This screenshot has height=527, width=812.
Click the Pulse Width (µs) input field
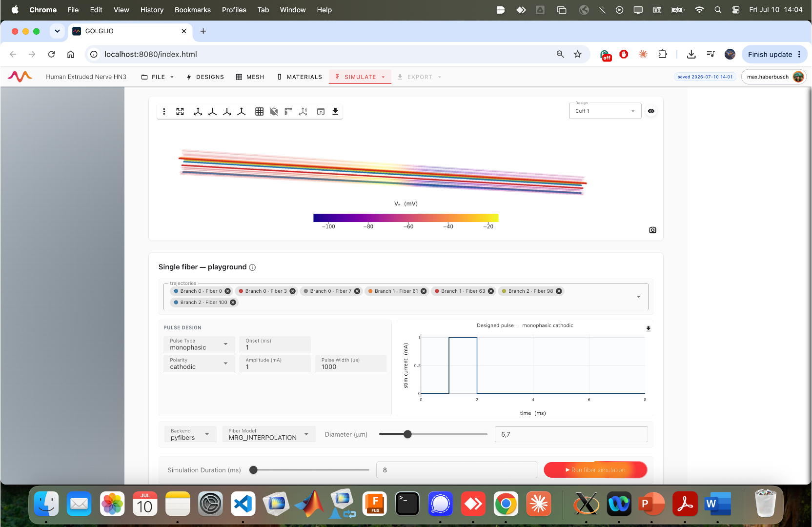pyautogui.click(x=351, y=363)
